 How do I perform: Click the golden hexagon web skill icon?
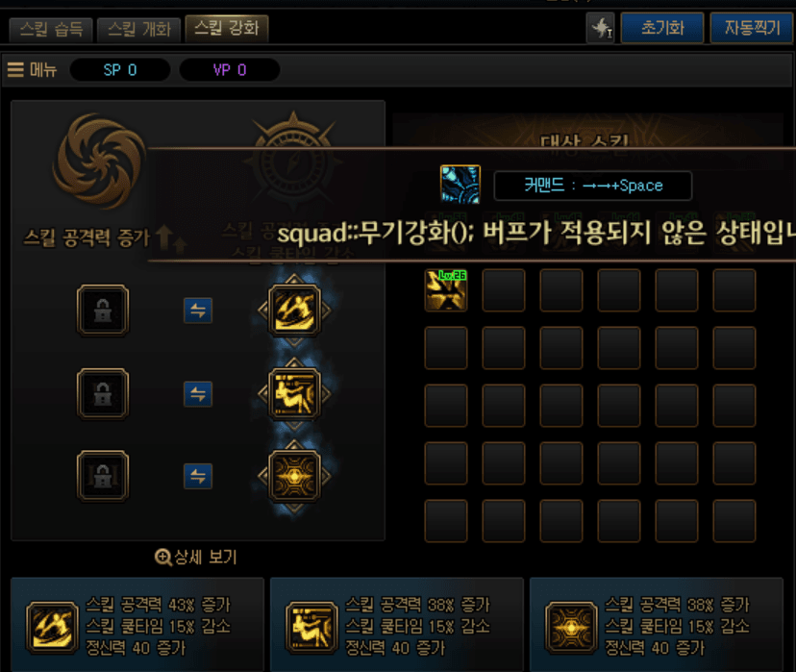tap(294, 476)
